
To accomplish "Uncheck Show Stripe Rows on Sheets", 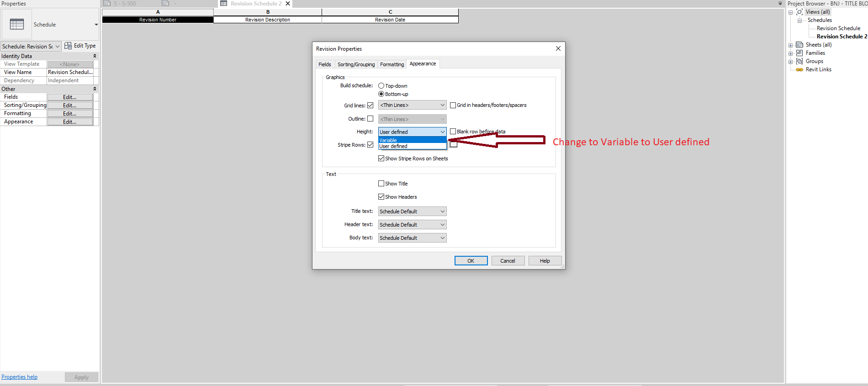I will (381, 159).
